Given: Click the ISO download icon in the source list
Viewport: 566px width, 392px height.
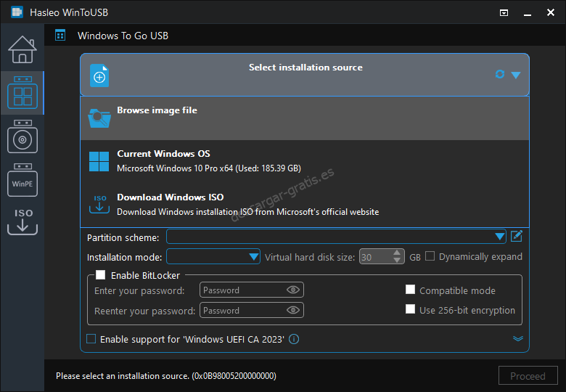Looking at the screenshot, I should pyautogui.click(x=99, y=204).
